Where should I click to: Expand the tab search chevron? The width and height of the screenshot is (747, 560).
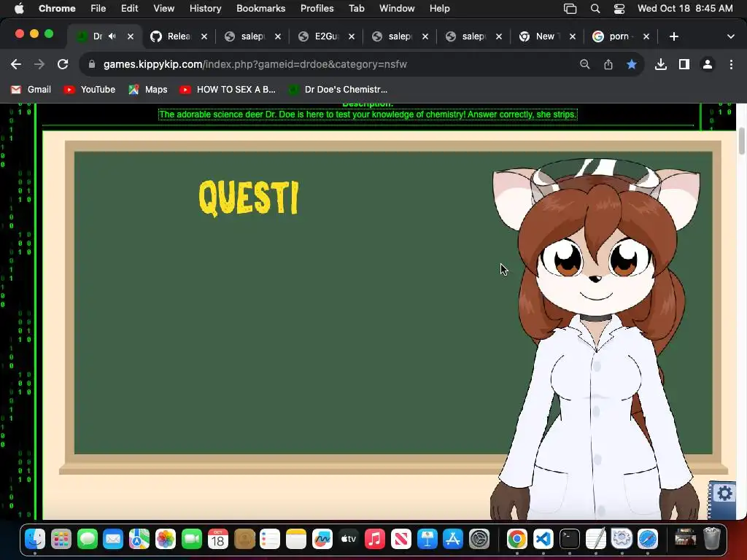[x=731, y=36]
